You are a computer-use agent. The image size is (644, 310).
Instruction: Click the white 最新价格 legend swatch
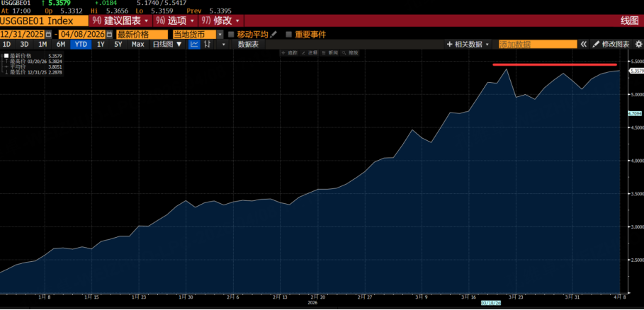(6, 55)
